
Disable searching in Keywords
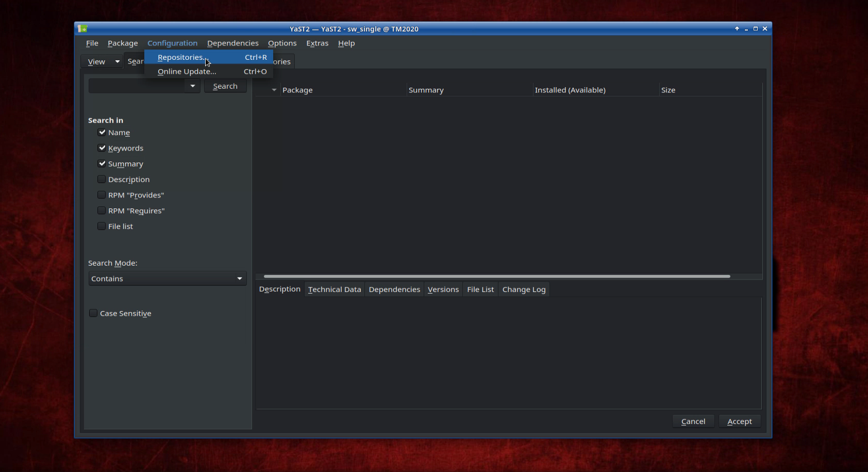(101, 148)
